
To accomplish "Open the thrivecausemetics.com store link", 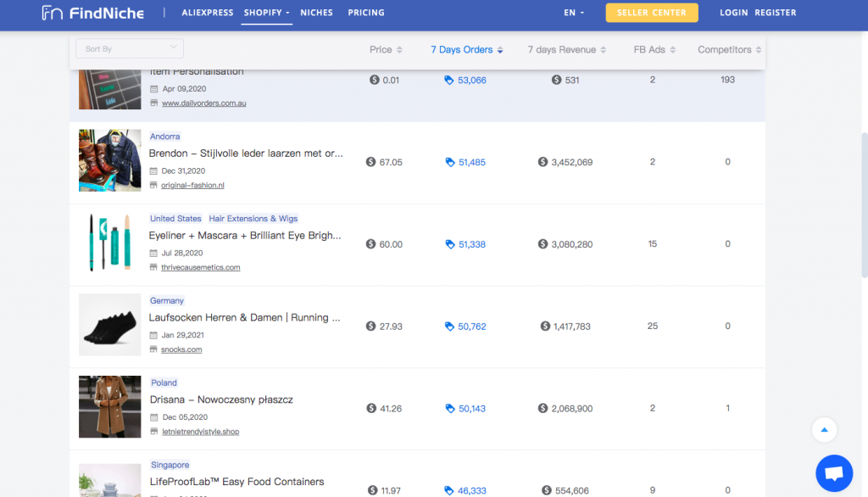I will click(x=200, y=267).
